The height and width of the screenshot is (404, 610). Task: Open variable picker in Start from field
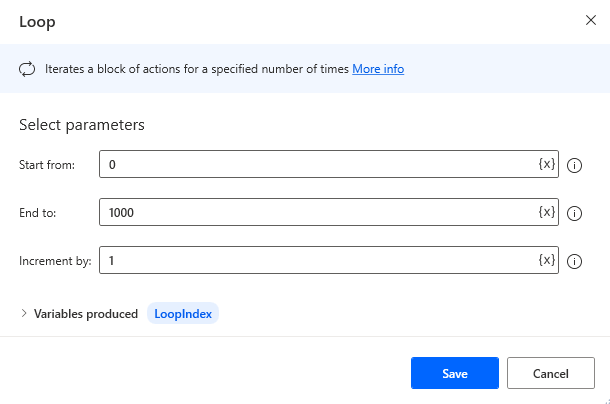pos(546,164)
